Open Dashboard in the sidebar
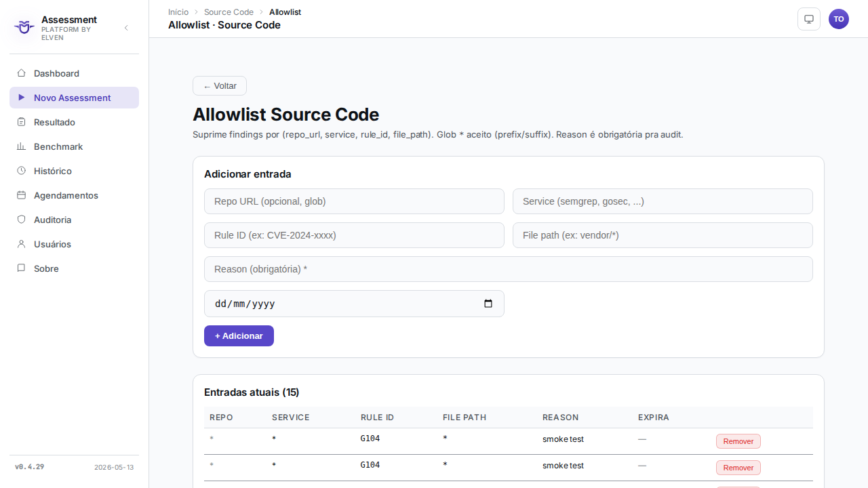This screenshot has height=488, width=868. click(x=74, y=73)
